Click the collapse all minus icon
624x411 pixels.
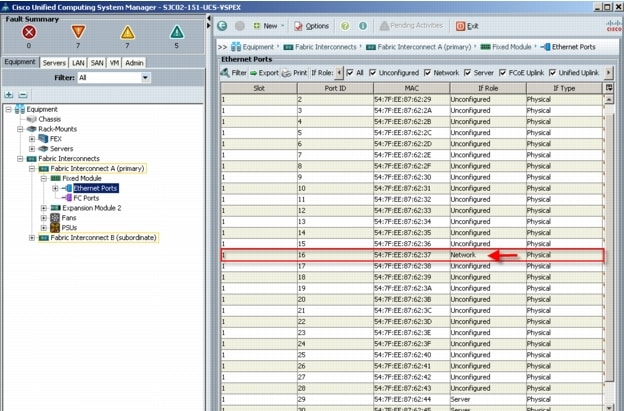(23, 95)
